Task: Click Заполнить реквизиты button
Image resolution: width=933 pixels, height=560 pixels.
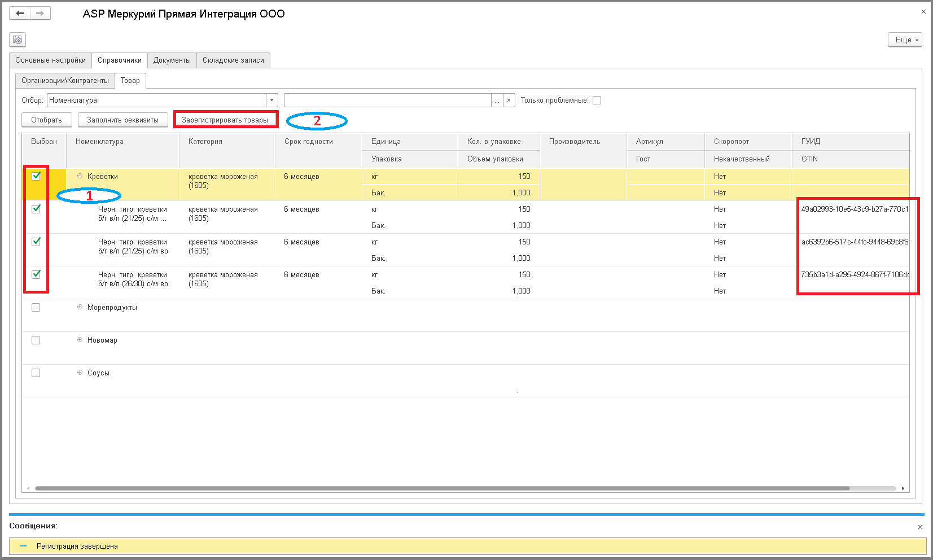Action: coord(122,120)
